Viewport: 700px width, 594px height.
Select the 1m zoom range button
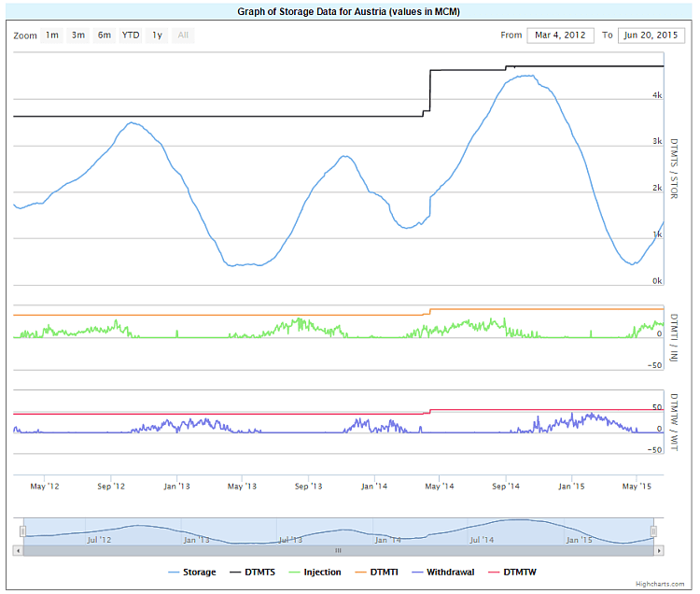point(51,35)
